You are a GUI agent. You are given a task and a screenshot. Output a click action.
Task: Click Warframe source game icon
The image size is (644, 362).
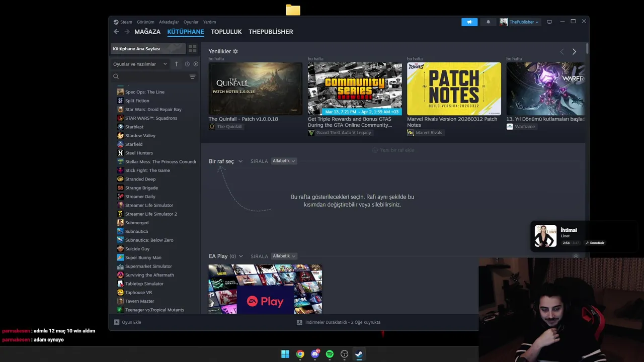(510, 127)
